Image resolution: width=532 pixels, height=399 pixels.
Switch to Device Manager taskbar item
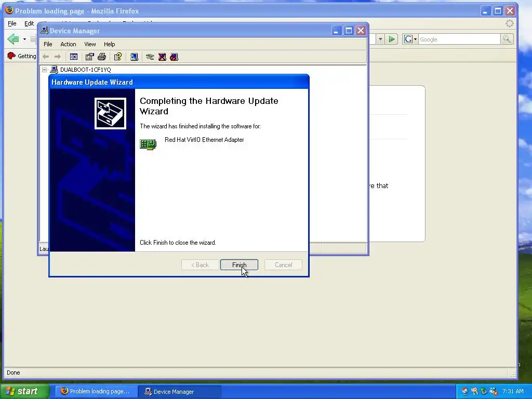click(x=180, y=391)
